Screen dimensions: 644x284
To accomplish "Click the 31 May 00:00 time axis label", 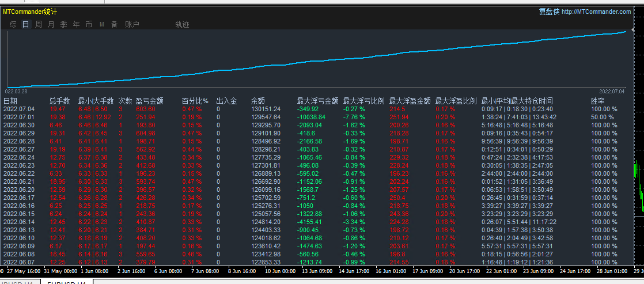I will (x=59, y=271).
